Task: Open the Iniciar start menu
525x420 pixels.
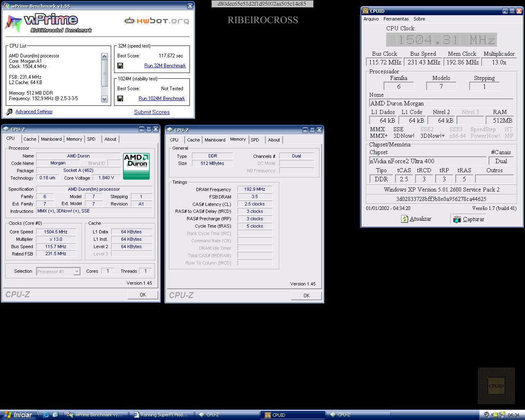Action: pos(19,415)
